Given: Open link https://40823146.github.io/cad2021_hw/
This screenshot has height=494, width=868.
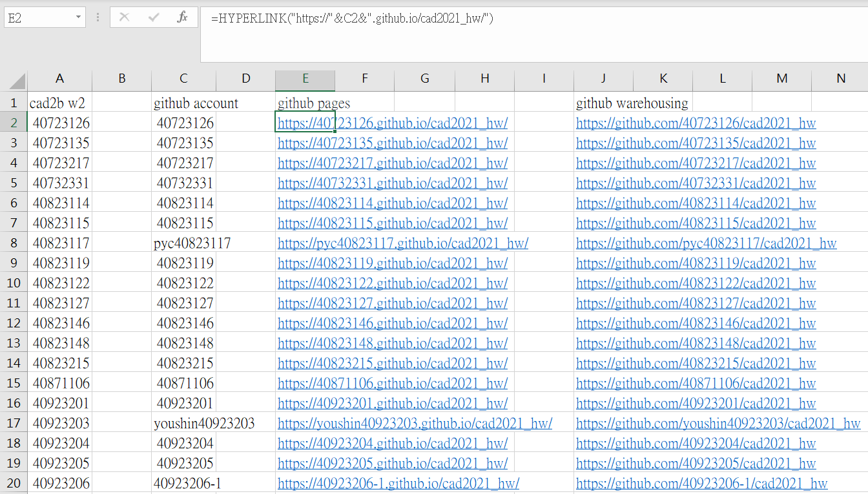Looking at the screenshot, I should point(393,323).
